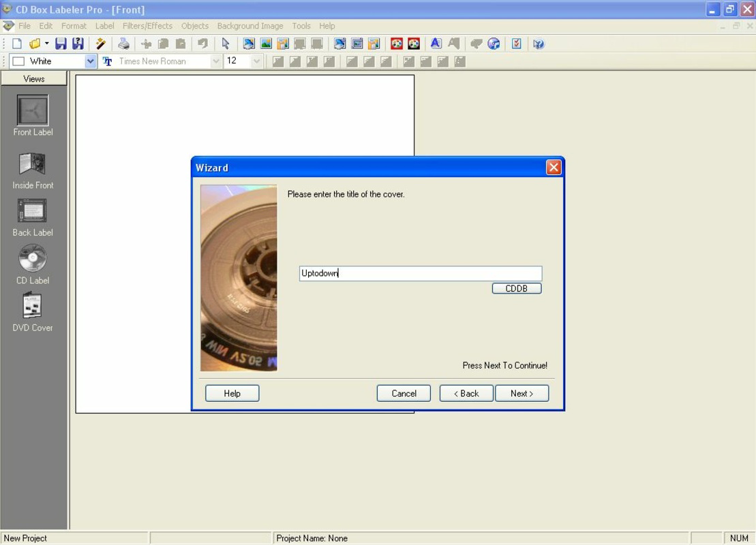Open the Background Image menu
The image size is (756, 545).
click(250, 26)
